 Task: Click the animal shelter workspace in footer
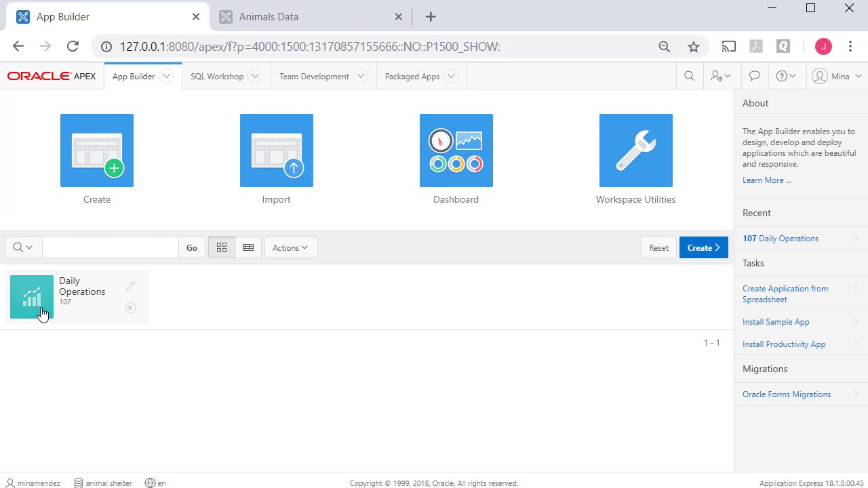pos(103,483)
